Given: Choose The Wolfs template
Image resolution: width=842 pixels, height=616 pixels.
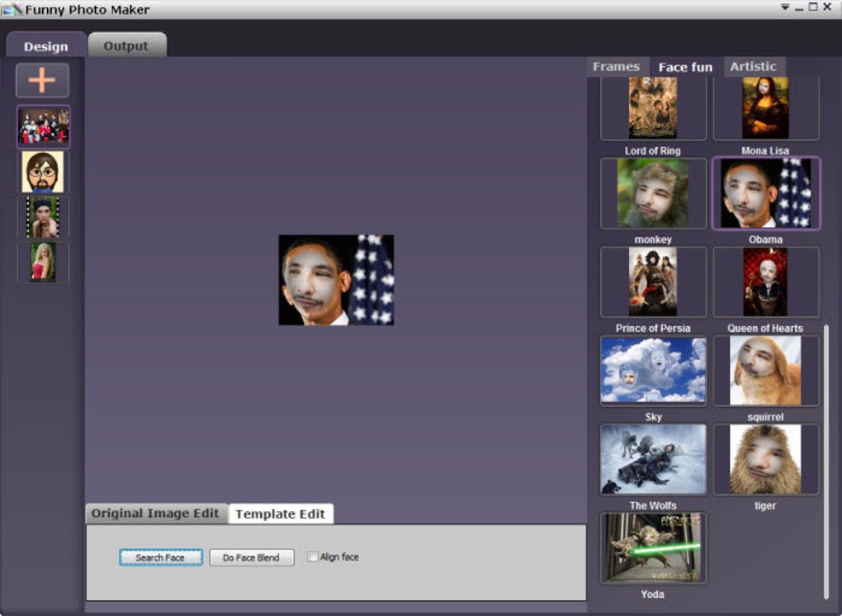Looking at the screenshot, I should (653, 459).
